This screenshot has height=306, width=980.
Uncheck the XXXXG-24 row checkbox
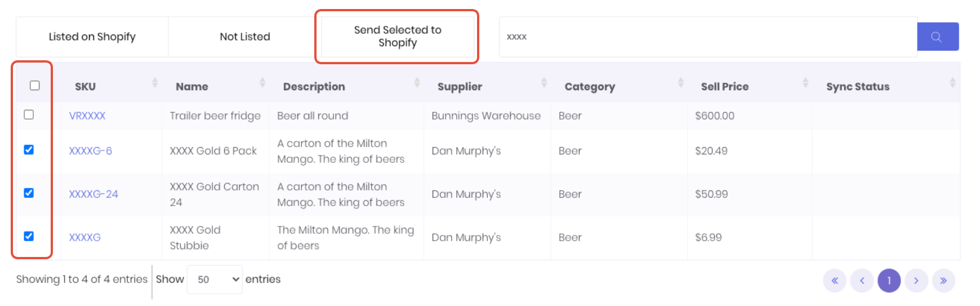pyautogui.click(x=29, y=193)
